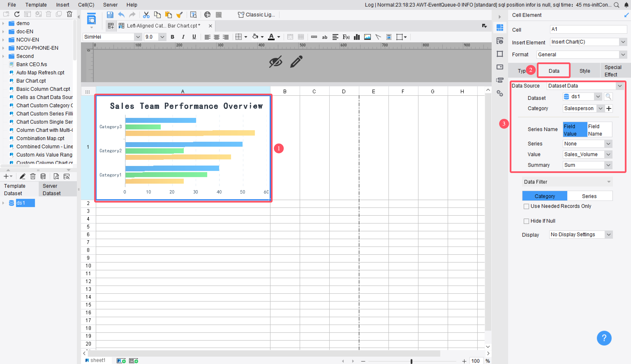This screenshot has width=631, height=364.
Task: Check the Hide If Null box
Action: pyautogui.click(x=526, y=221)
